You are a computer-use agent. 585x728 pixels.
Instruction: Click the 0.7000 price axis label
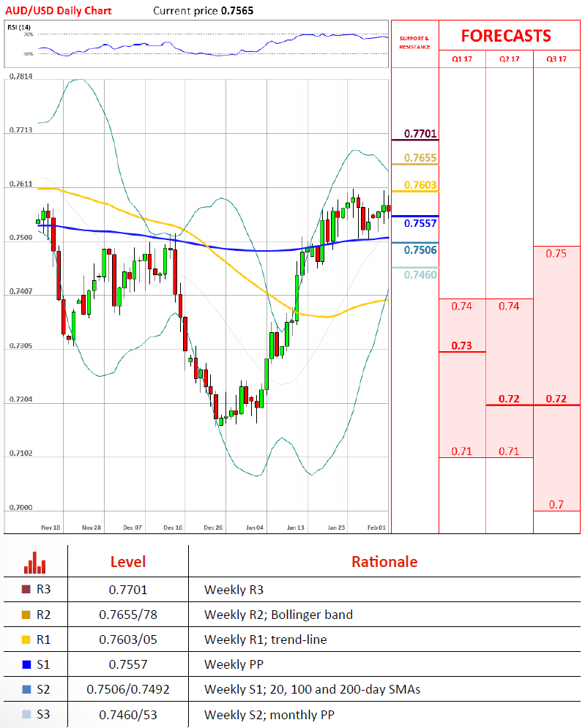21,508
